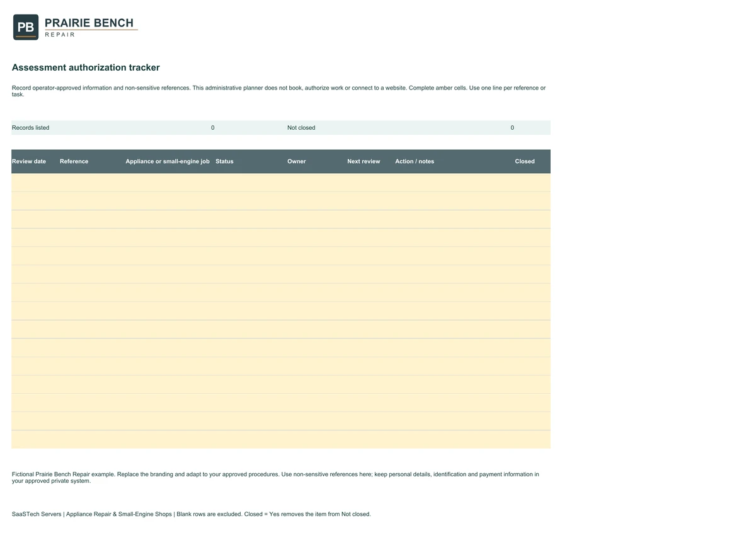Click the Action / notes column header
Screen dimensions: 756x535
pyautogui.click(x=415, y=161)
